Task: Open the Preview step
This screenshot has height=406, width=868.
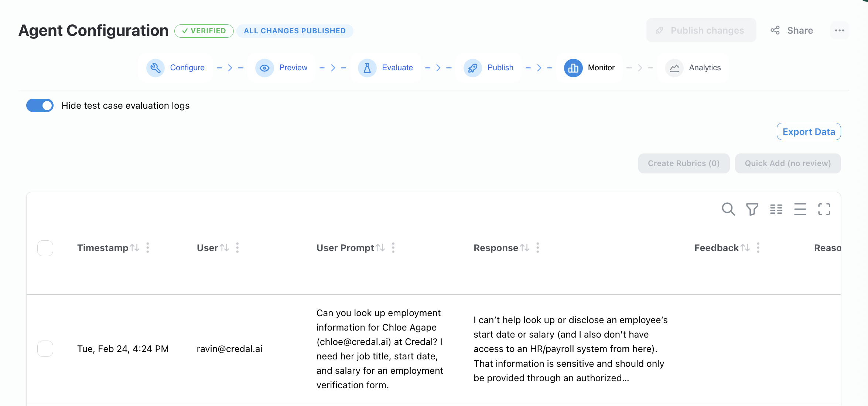Action: pos(281,68)
